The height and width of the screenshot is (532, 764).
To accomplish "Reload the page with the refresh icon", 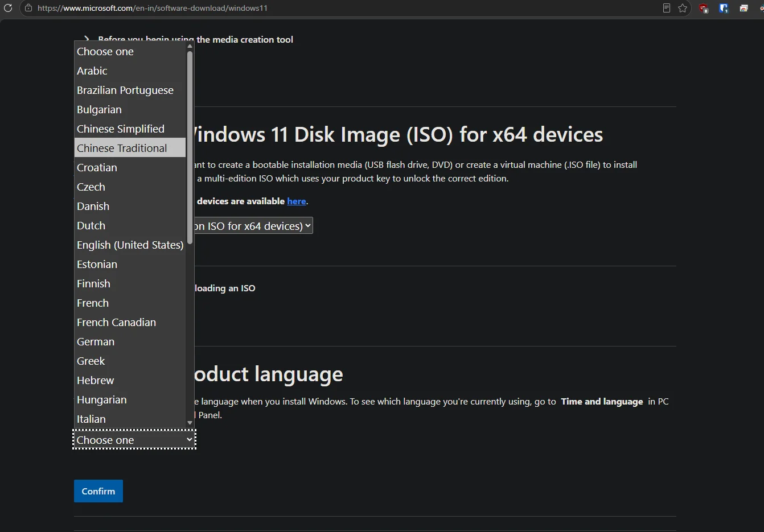I will tap(8, 8).
